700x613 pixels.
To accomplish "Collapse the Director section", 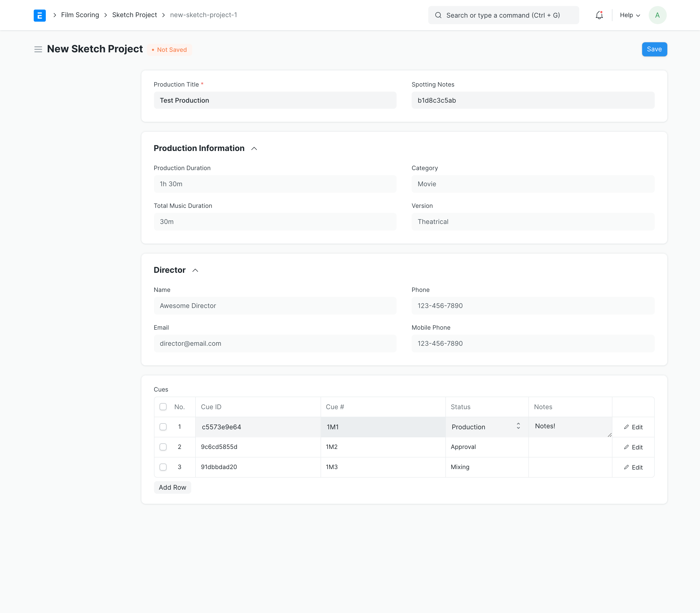I will [x=195, y=270].
